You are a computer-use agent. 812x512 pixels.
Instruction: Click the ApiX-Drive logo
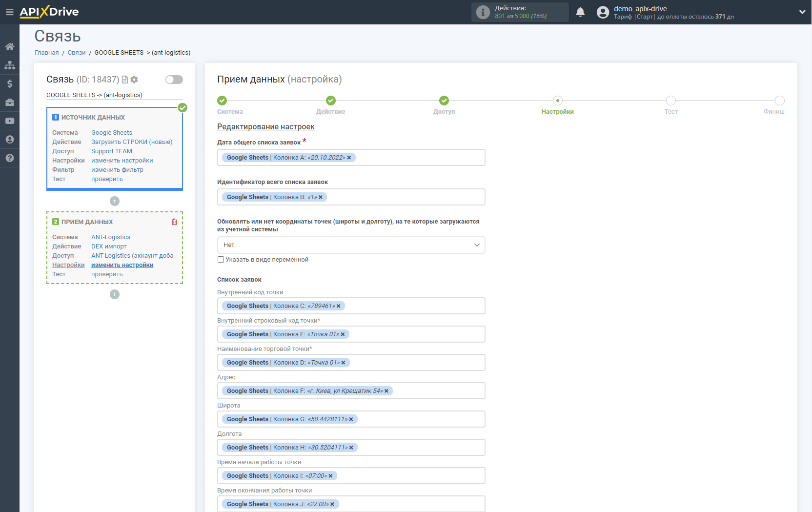tap(49, 12)
